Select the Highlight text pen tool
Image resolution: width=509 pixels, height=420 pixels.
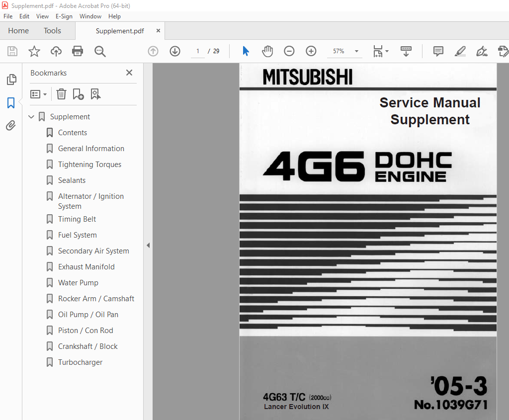pos(460,51)
